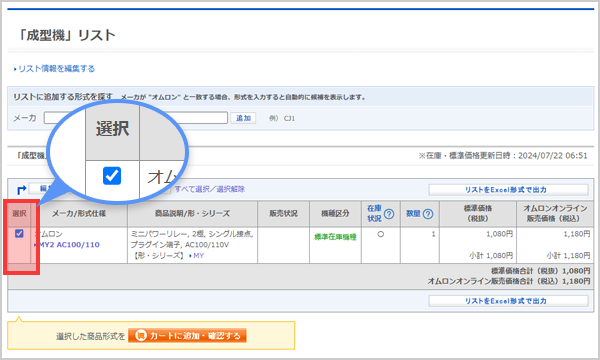Click すべて選択/選択解除 link
Screen dimensions: 600x360
tap(210, 189)
